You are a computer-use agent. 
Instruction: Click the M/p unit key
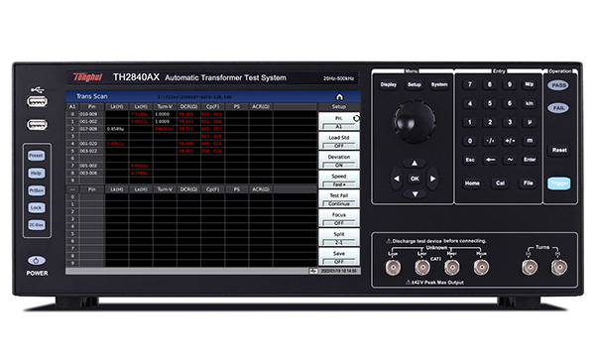(530, 84)
